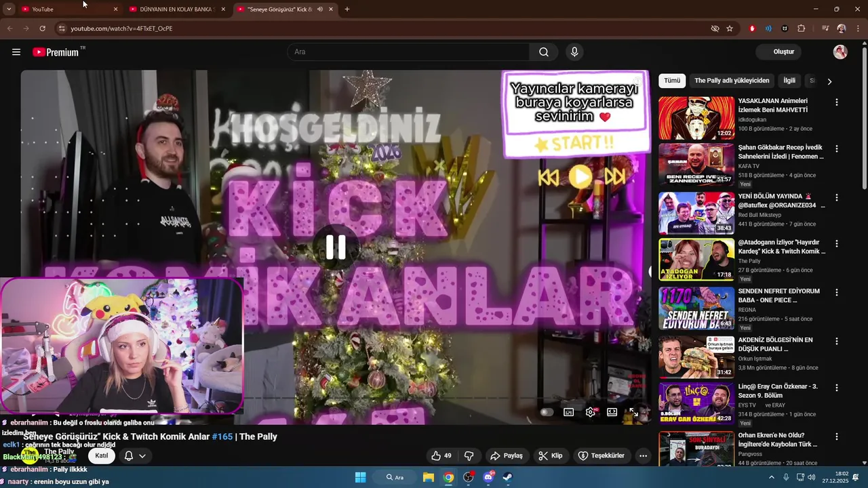Open options for YENİ BÖLÜM YAYINDA video
Screen dimensions: 868x488
tap(837, 197)
